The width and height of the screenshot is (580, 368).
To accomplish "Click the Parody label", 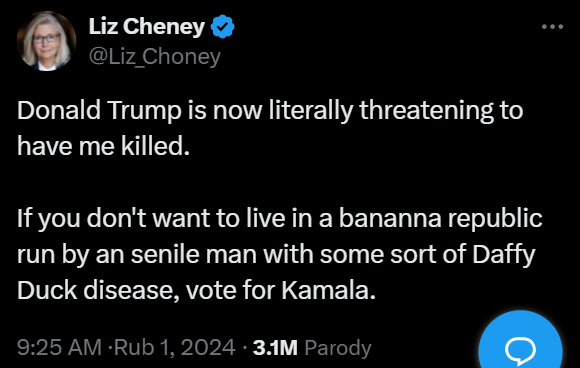I will point(338,348).
